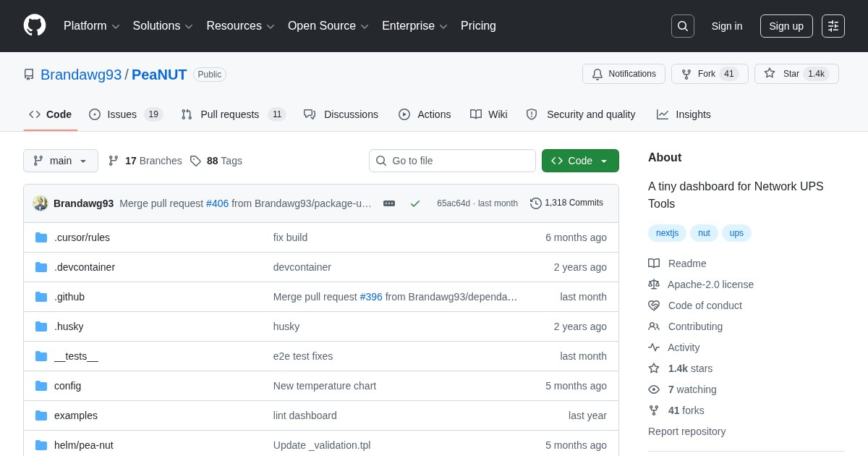Click the GitHub logo icon
The height and width of the screenshot is (456, 868).
pyautogui.click(x=35, y=25)
